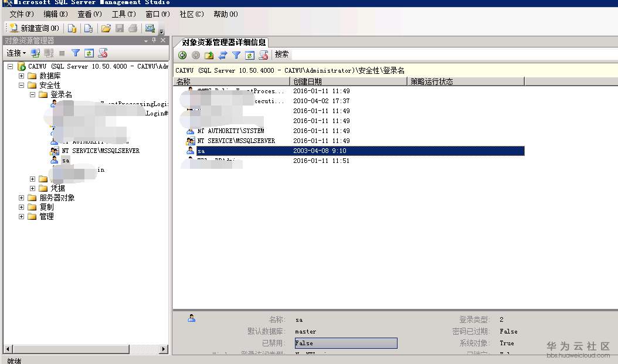Click Database Engine Query icon

coord(72,28)
